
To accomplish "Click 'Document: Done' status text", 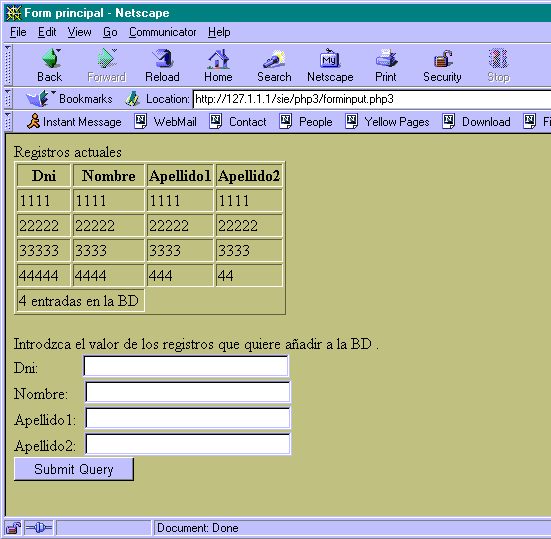I will pos(197,528).
